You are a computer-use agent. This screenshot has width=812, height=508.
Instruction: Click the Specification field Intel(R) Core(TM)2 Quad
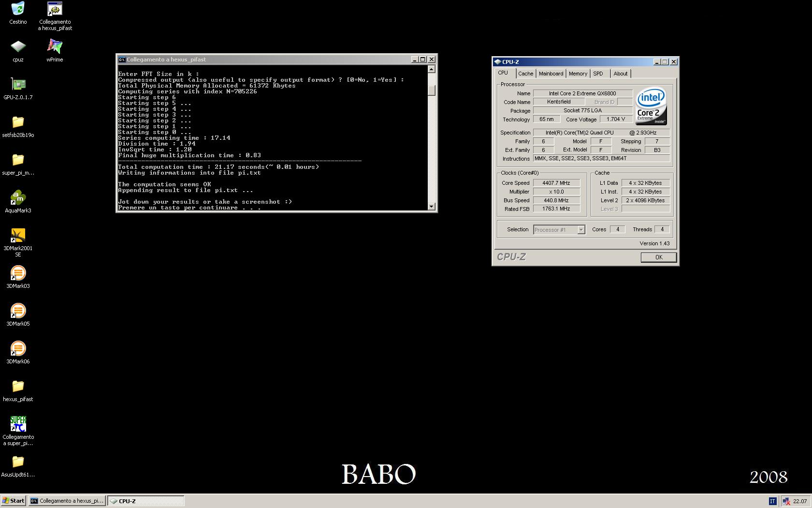[601, 133]
